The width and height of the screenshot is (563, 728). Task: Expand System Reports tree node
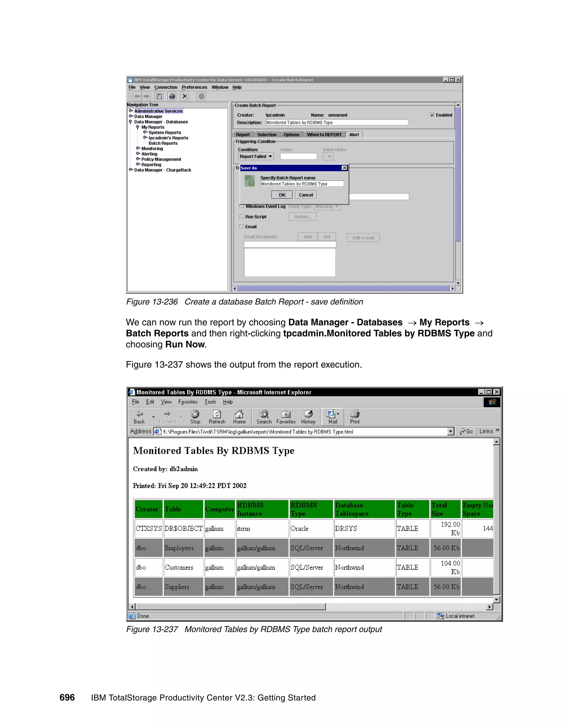(x=145, y=132)
